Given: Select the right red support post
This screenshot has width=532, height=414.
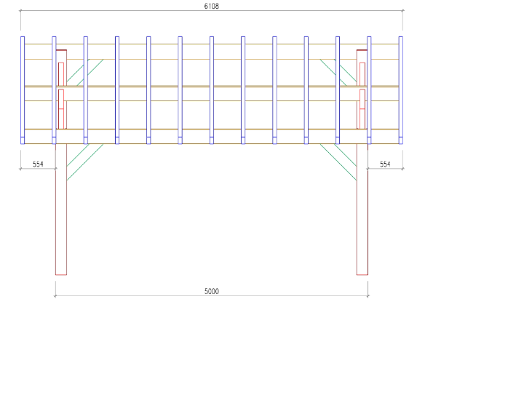Looking at the screenshot, I should (x=362, y=210).
